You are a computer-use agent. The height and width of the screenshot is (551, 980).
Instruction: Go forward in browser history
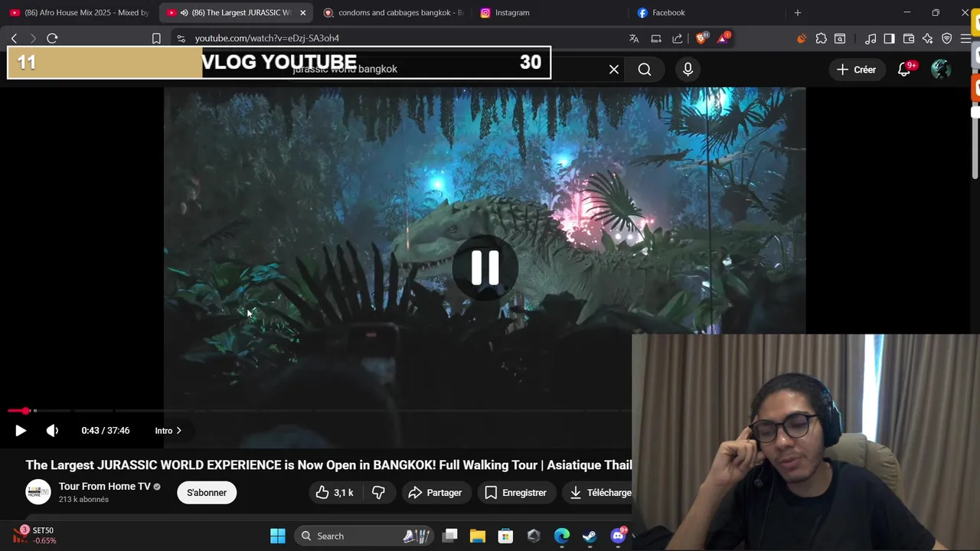click(x=33, y=38)
